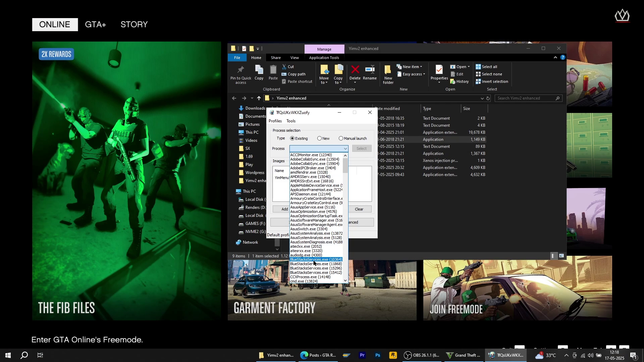The height and width of the screenshot is (362, 644).
Task: Open the Easy access dropdown
Action: (413, 74)
